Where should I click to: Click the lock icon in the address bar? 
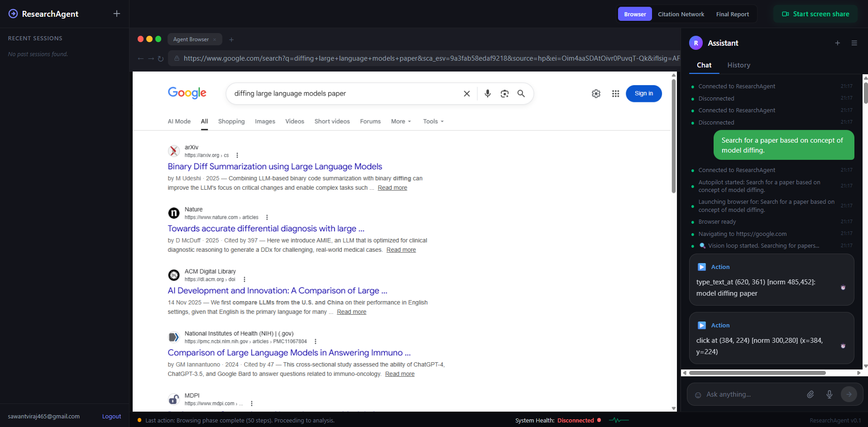coord(177,58)
